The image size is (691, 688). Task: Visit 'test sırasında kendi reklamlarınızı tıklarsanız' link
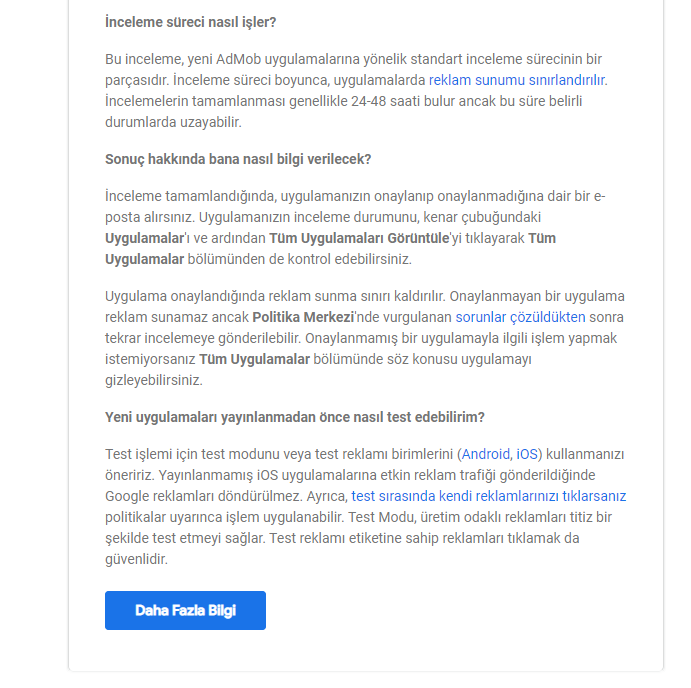coord(489,496)
